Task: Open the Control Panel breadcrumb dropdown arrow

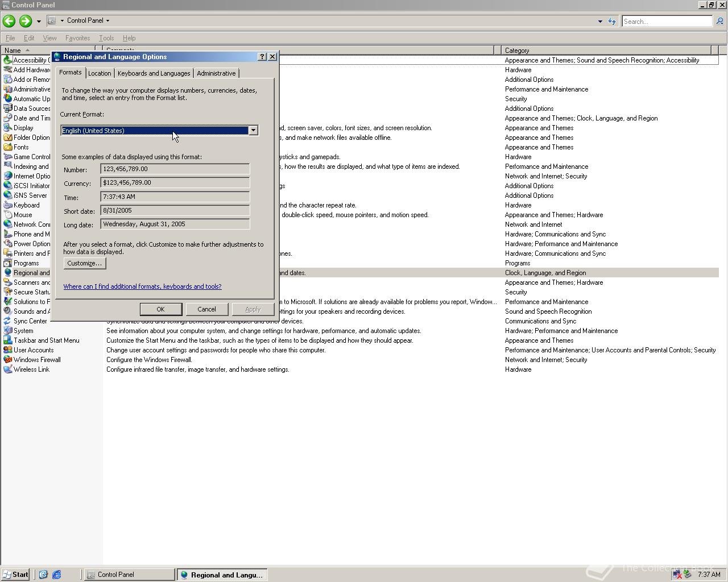Action: [107, 20]
